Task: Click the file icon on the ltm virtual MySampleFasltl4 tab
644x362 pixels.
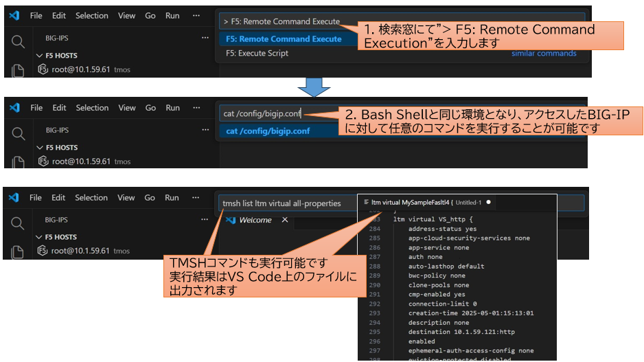Action: click(366, 202)
